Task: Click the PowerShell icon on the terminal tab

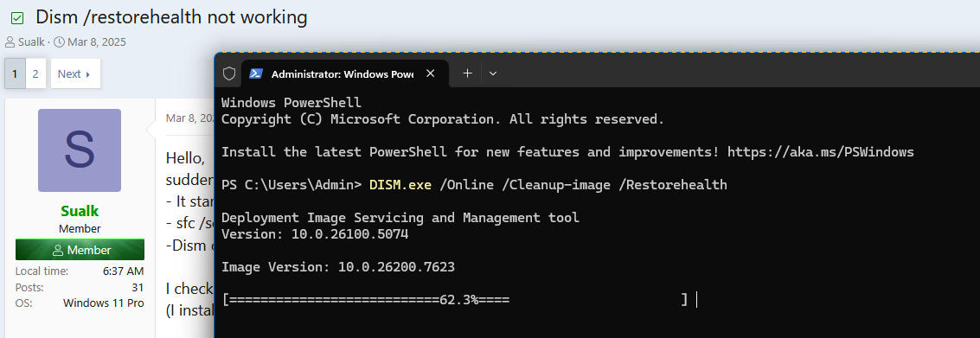Action: coord(256,73)
